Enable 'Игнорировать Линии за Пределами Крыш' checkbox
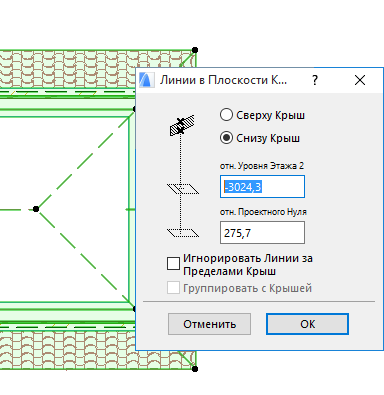Viewport: 384px width, 395px height. (173, 263)
